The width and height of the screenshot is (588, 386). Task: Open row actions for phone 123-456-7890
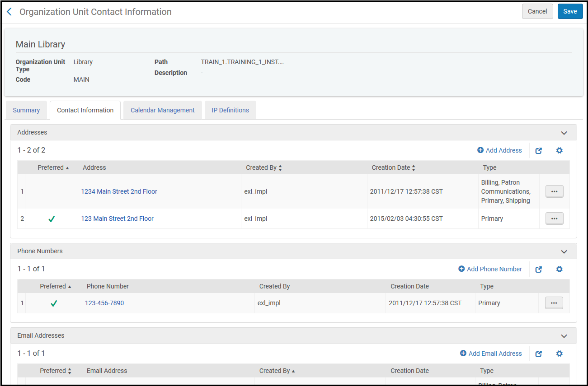554,303
